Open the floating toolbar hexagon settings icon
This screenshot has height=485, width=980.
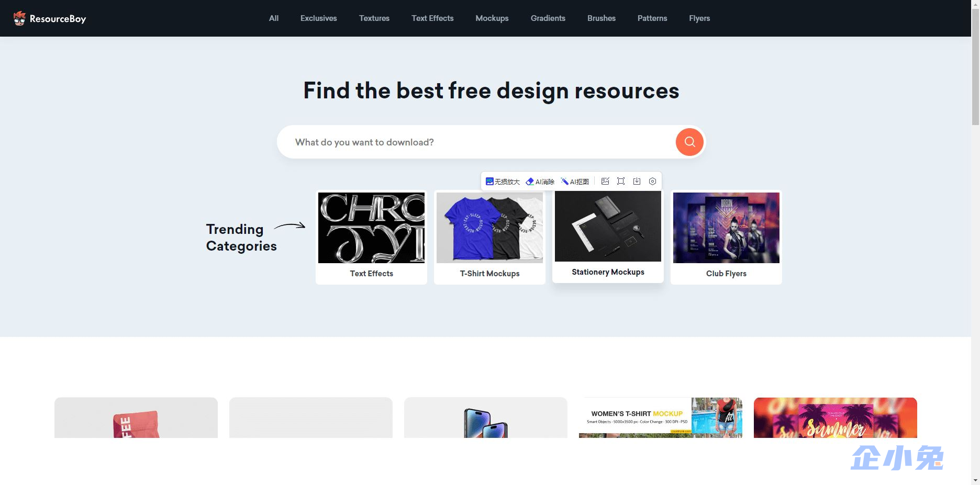click(652, 181)
